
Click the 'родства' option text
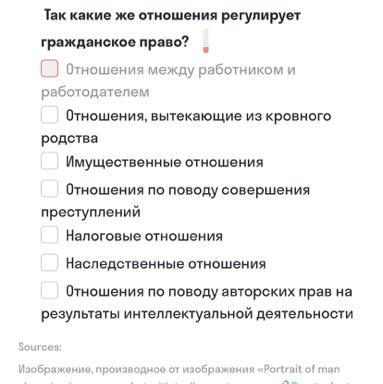[69, 138]
